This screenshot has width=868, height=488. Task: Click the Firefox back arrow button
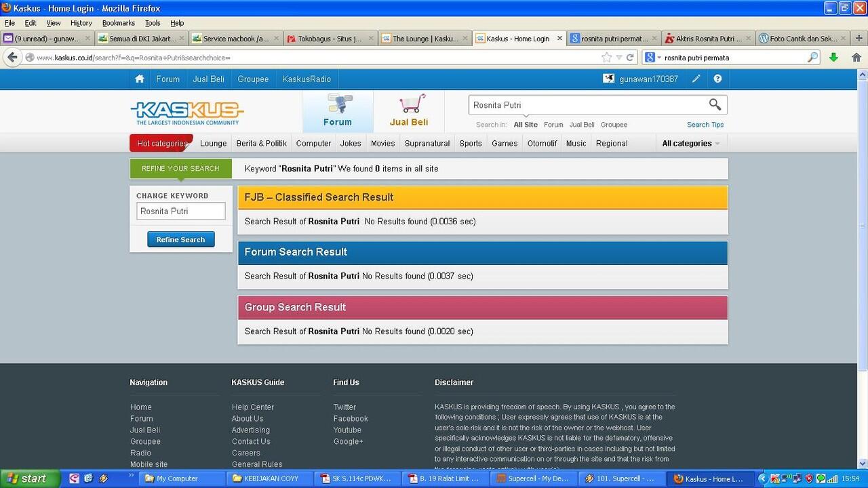[x=12, y=58]
